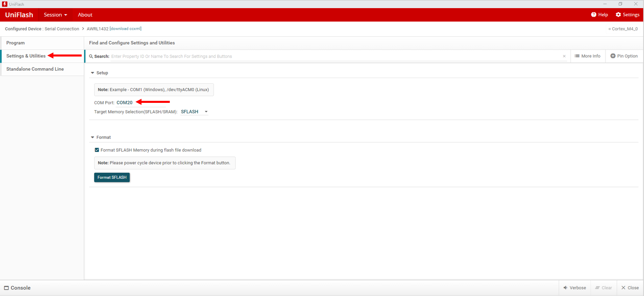Restore the UniFlash window size

[620, 4]
